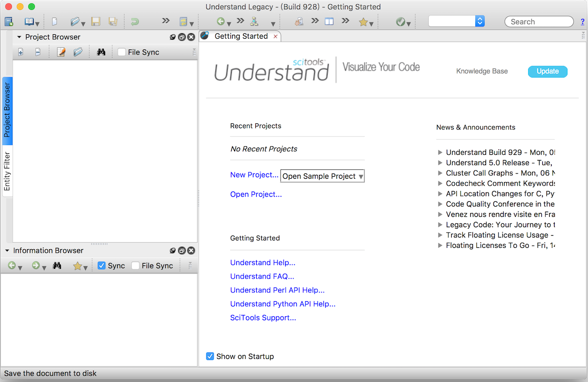Viewport: 588px width, 382px height.
Task: Close the Getting Started tab
Action: pyautogui.click(x=275, y=37)
